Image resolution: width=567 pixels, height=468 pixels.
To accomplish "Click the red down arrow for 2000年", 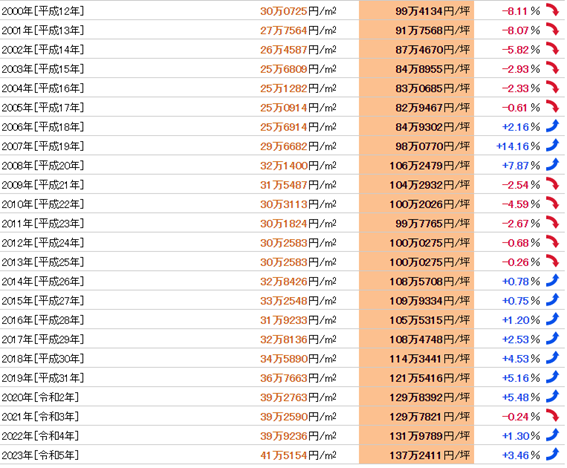I will (x=552, y=10).
